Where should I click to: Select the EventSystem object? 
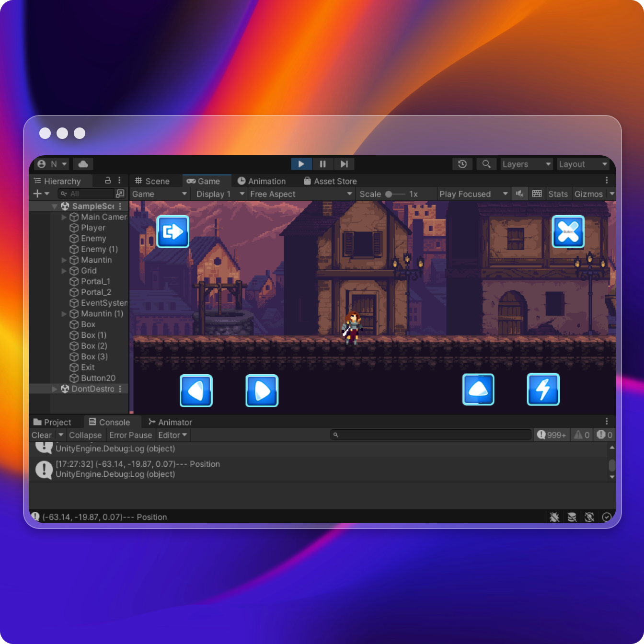98,303
